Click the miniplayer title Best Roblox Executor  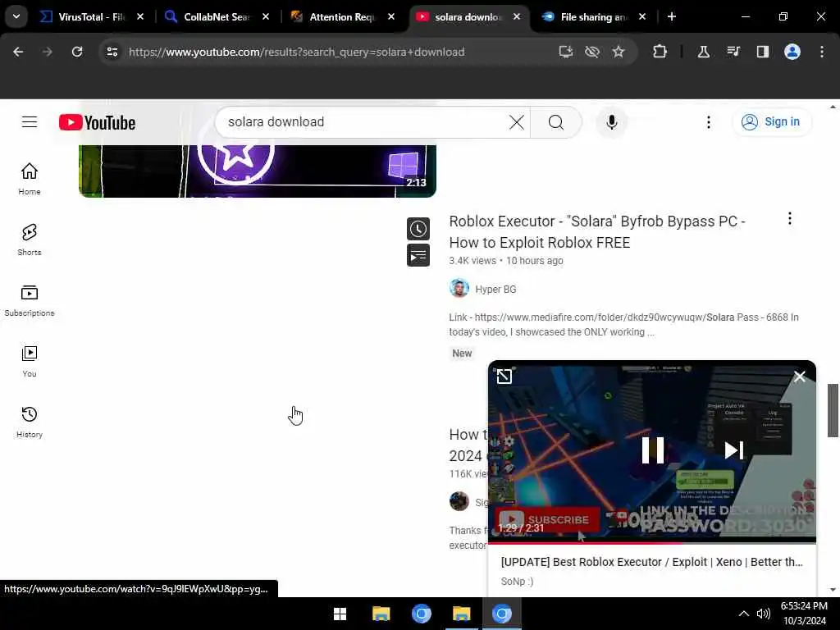(651, 561)
